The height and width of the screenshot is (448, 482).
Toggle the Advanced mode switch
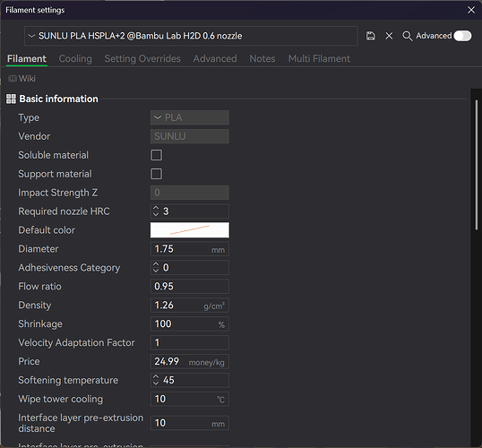[x=462, y=36]
